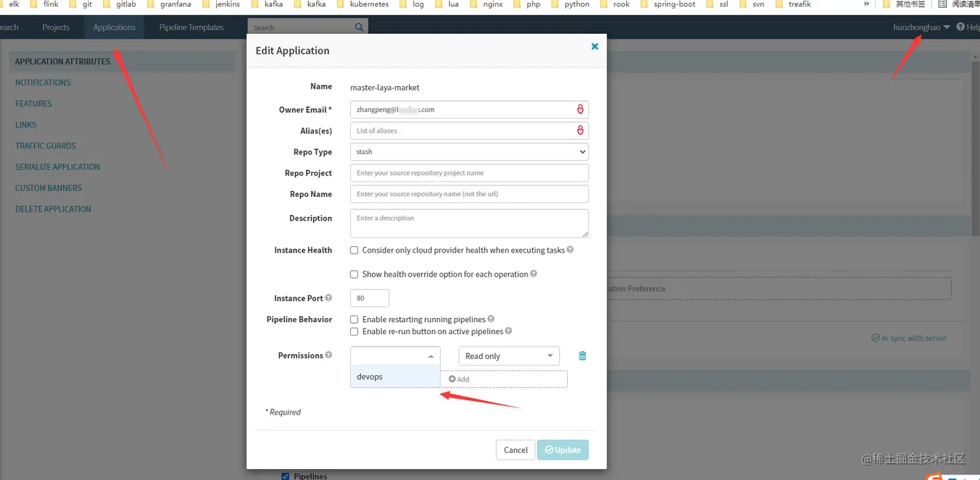Click the Description text area
The image size is (980, 480).
coord(469,223)
